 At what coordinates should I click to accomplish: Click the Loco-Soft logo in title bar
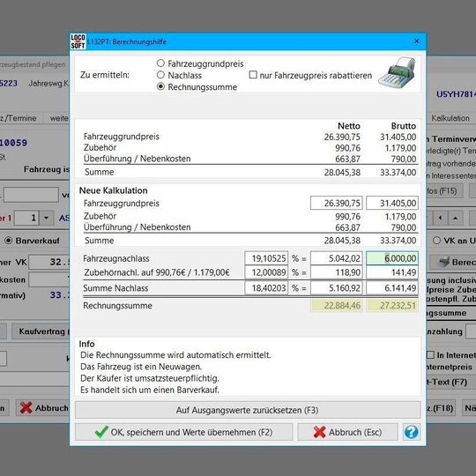click(78, 41)
